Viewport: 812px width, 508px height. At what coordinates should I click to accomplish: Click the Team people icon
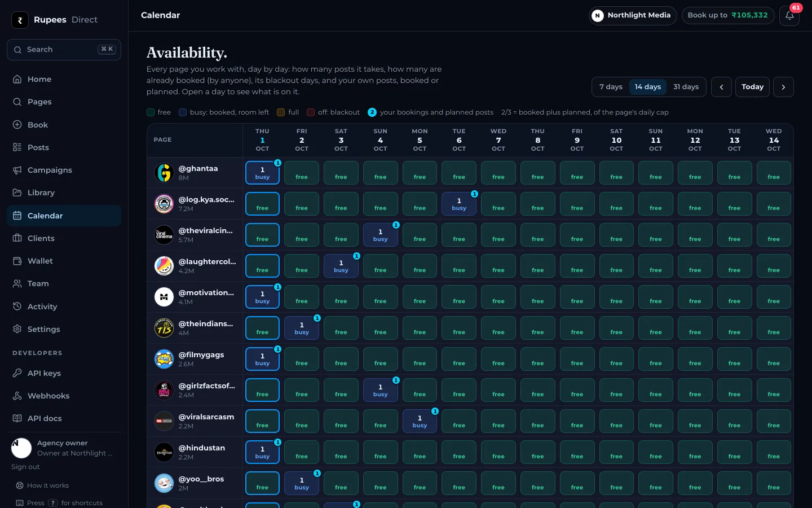(17, 283)
